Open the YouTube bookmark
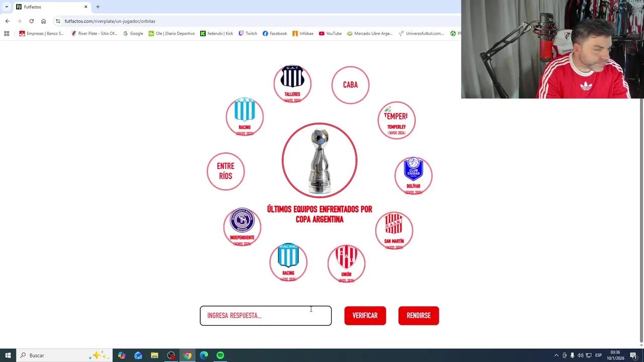This screenshot has height=362, width=644. click(330, 34)
